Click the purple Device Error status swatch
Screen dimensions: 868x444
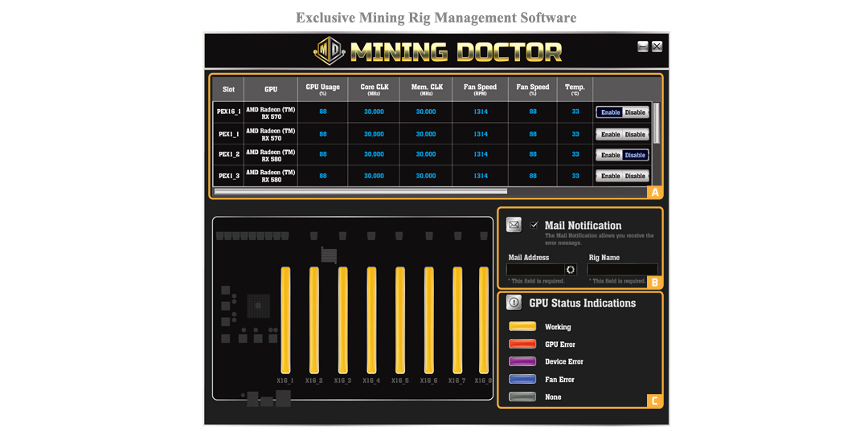[522, 361]
